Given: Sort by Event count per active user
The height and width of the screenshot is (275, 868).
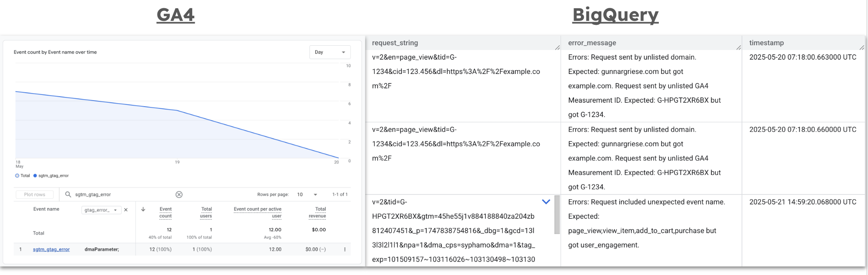Looking at the screenshot, I should tap(257, 212).
